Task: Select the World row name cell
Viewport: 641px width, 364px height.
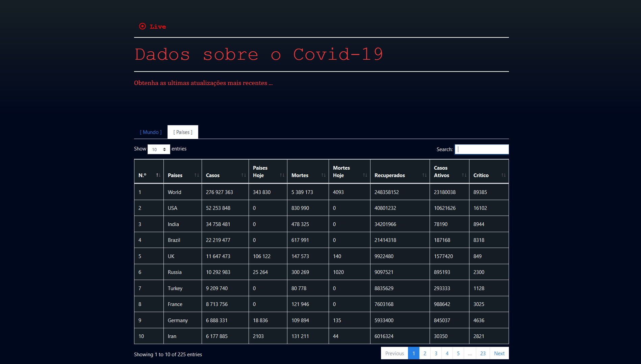Action: (183, 192)
